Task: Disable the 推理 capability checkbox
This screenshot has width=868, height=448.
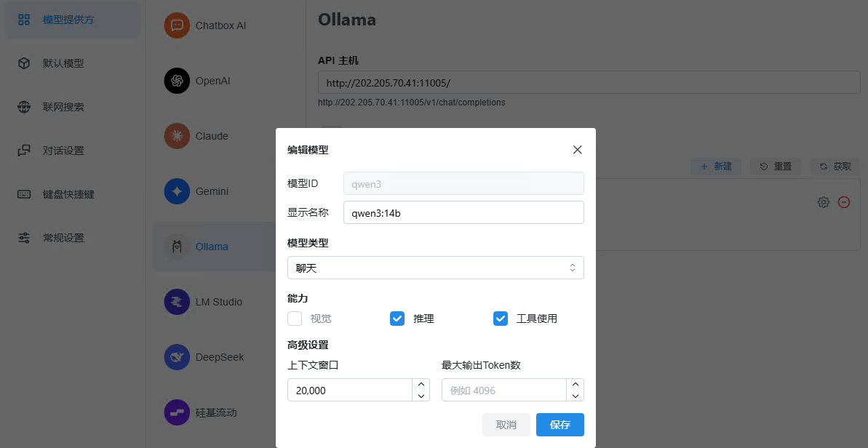Action: coord(397,319)
